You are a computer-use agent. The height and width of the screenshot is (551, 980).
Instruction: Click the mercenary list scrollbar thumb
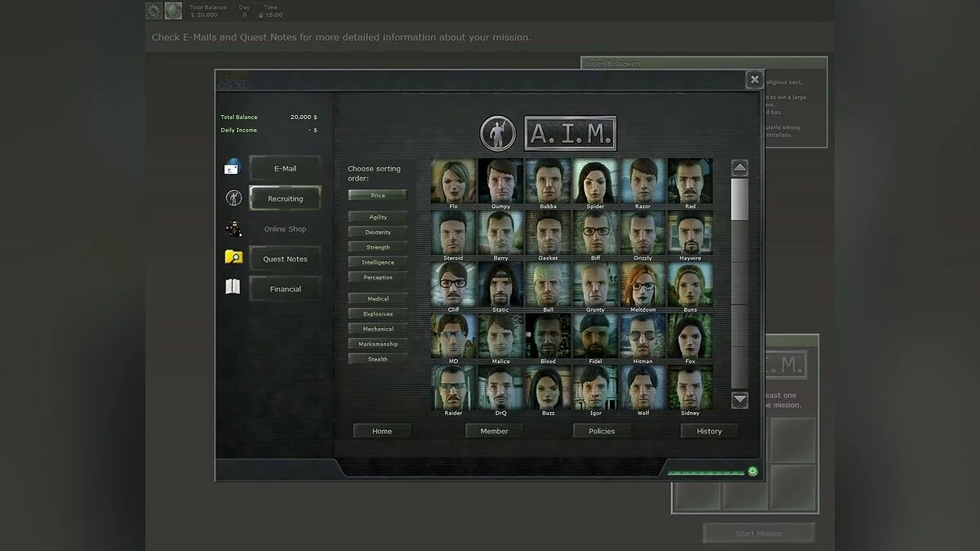click(740, 199)
